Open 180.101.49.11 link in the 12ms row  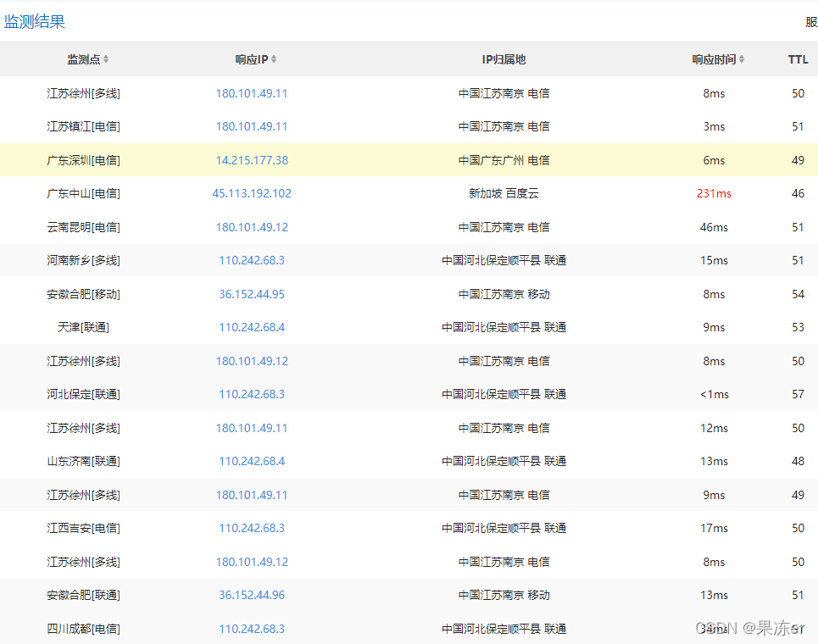pos(252,428)
